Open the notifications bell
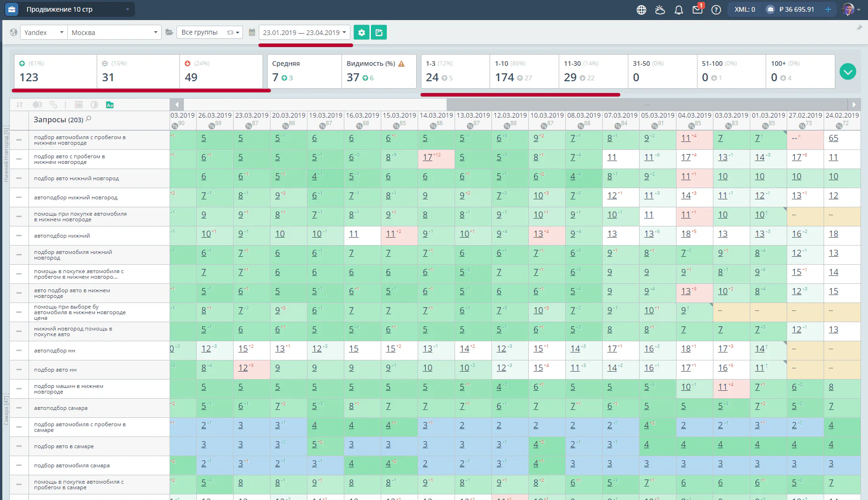This screenshot has height=500, width=868. coord(679,10)
